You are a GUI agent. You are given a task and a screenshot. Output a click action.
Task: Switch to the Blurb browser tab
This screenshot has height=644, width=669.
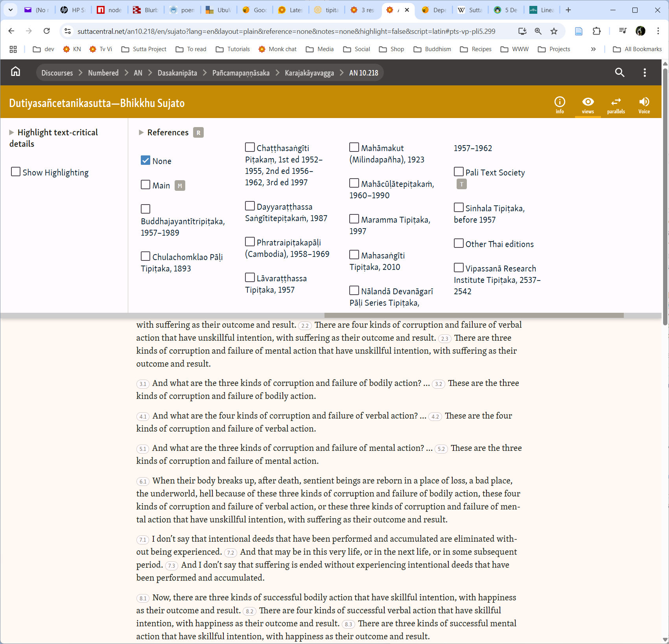coord(146,10)
